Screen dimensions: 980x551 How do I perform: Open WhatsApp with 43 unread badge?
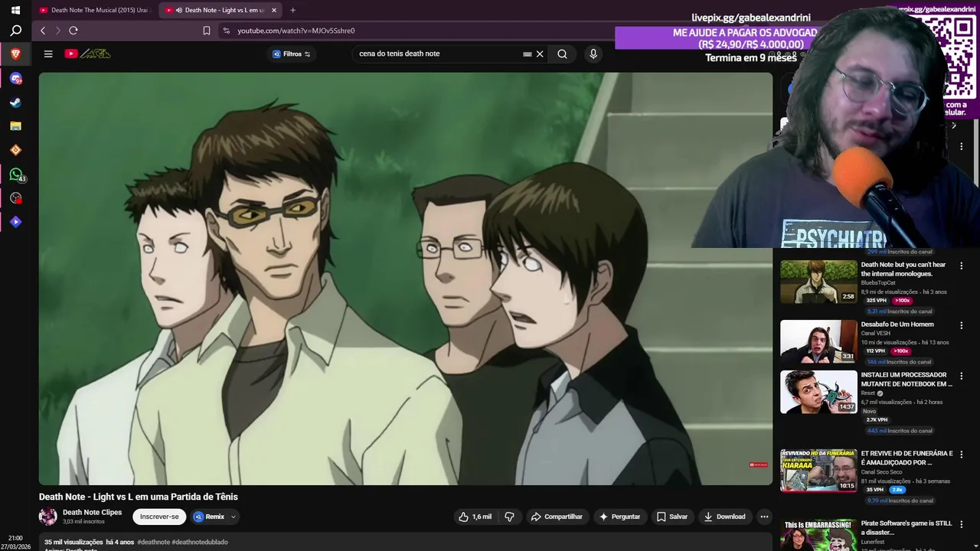click(16, 174)
